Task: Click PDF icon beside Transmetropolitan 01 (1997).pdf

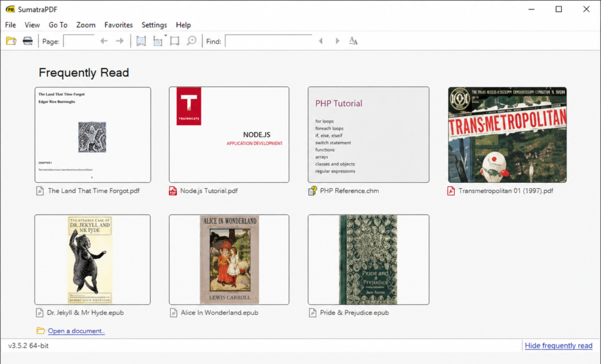Action: click(451, 190)
